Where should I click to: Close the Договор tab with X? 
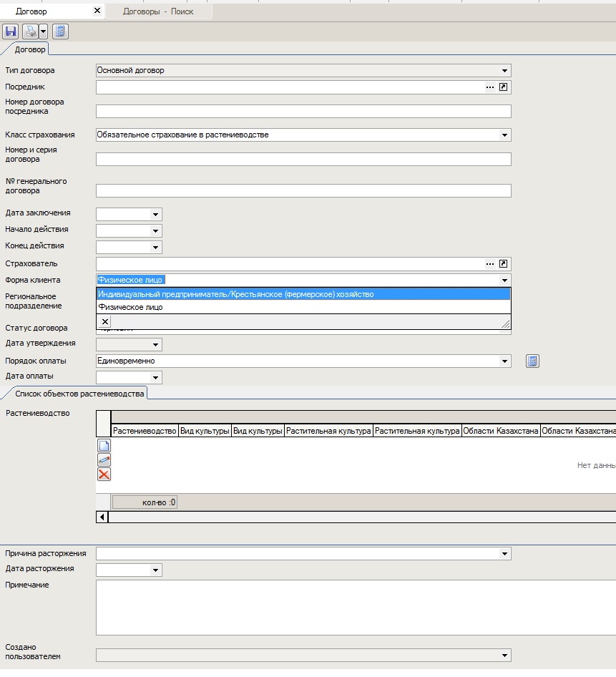pyautogui.click(x=97, y=11)
